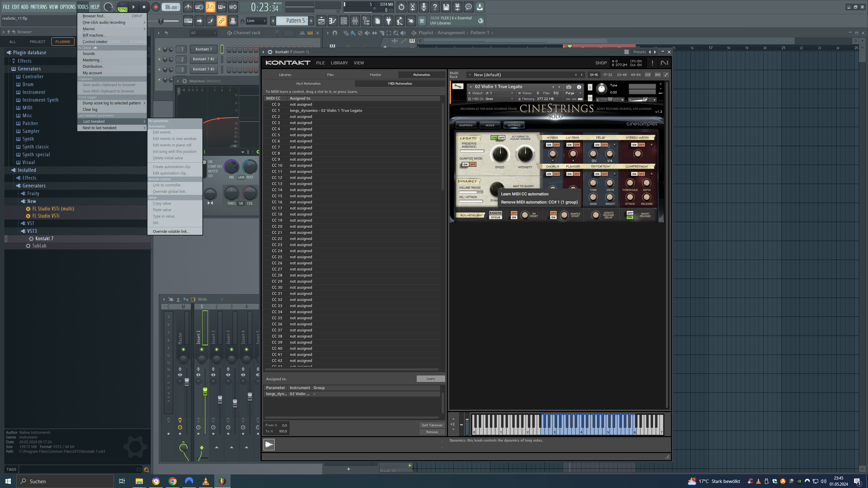Turn Quantize Mode ON
The width and height of the screenshot is (868, 488).
click(x=465, y=164)
